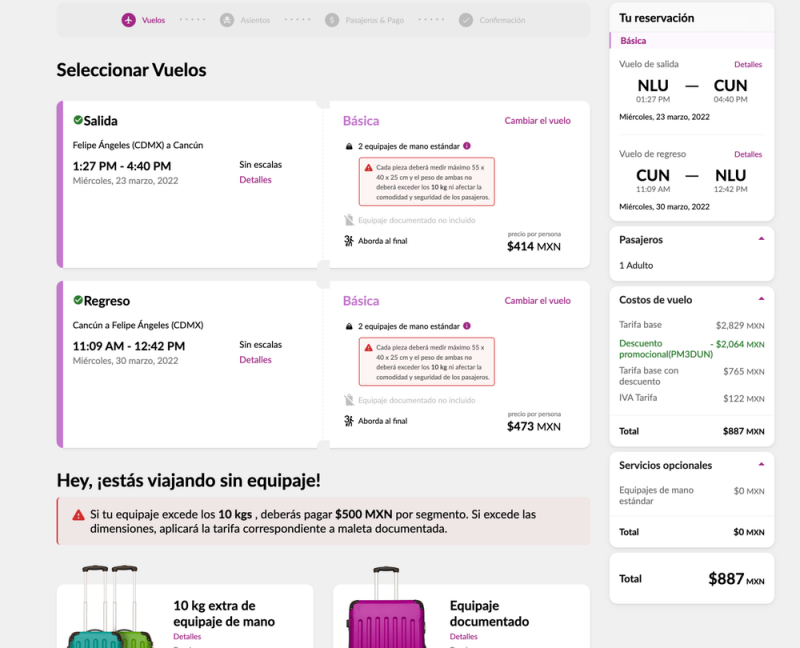
Task: Open Detalles for Vuelo de salida sidebar
Action: (747, 65)
